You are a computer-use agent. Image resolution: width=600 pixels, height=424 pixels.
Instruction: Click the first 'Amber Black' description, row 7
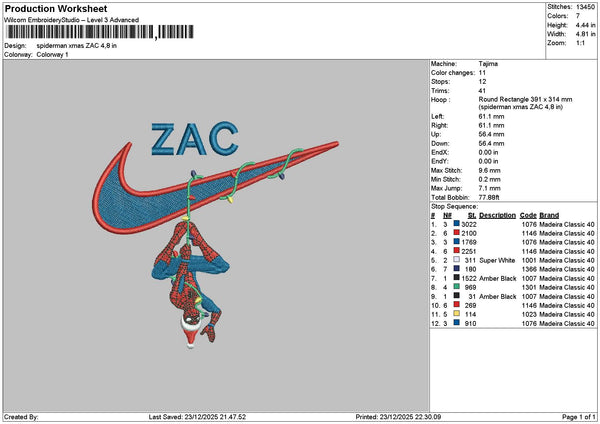pos(497,278)
